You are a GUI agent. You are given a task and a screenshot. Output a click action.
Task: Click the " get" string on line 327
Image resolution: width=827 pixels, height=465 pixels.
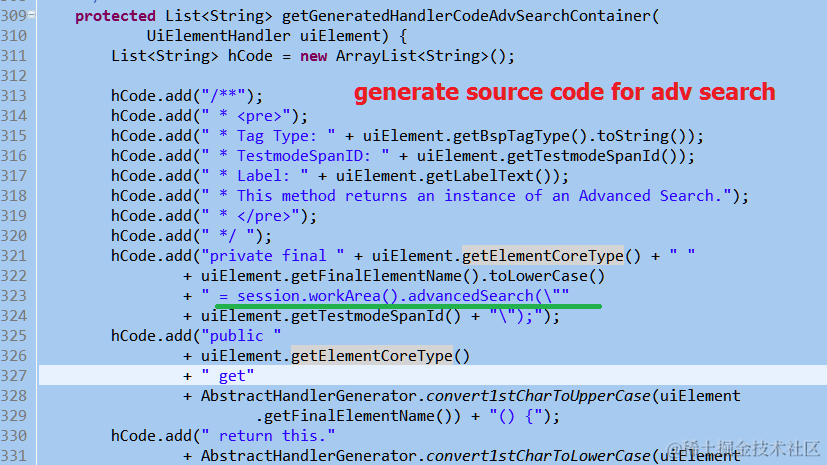coord(228,376)
